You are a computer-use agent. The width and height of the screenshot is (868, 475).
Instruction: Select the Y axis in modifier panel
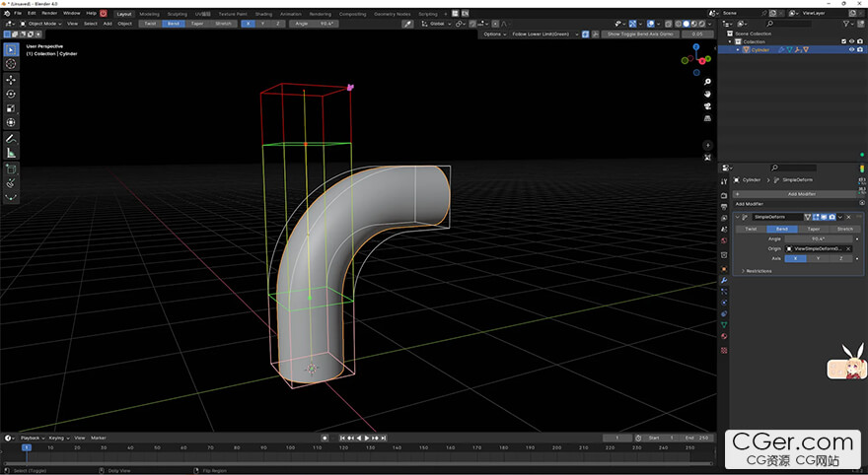point(818,258)
